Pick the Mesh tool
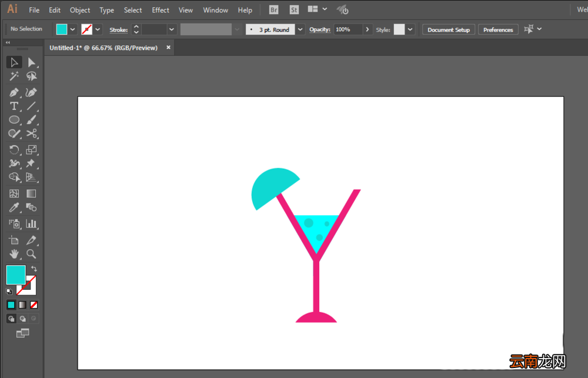Image resolution: width=588 pixels, height=378 pixels. (14, 193)
